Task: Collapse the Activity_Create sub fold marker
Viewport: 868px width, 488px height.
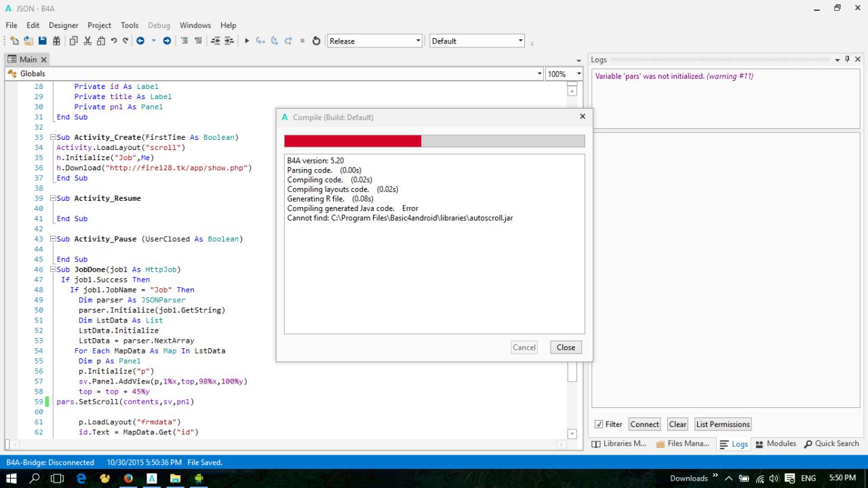Action: [x=52, y=137]
